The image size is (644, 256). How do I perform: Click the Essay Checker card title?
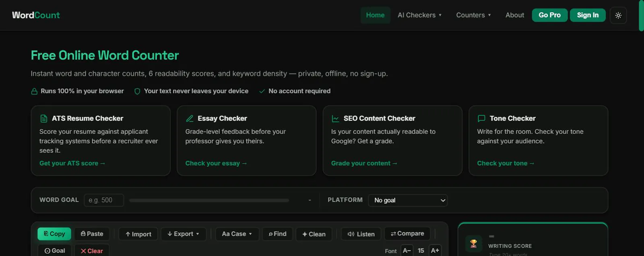(x=222, y=119)
